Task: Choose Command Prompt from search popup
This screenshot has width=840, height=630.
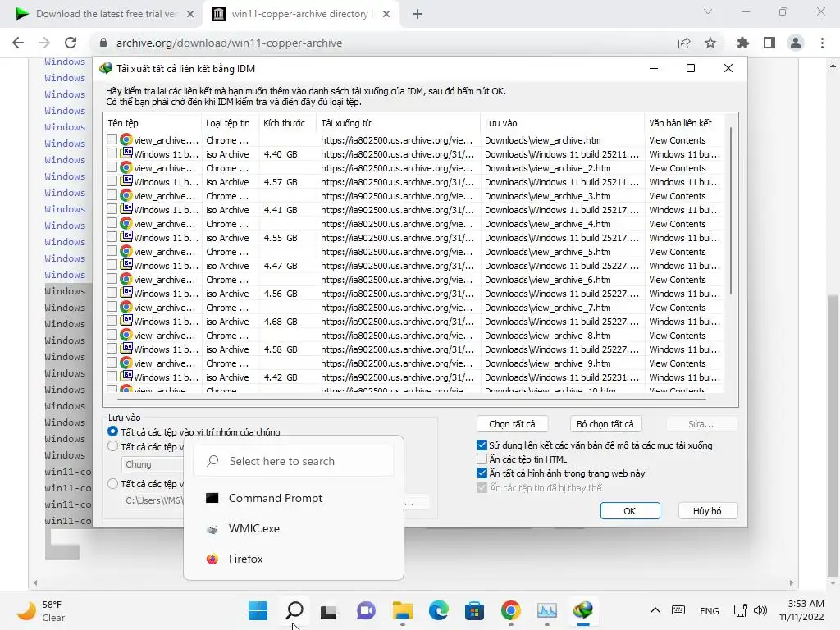Action: tap(293, 498)
